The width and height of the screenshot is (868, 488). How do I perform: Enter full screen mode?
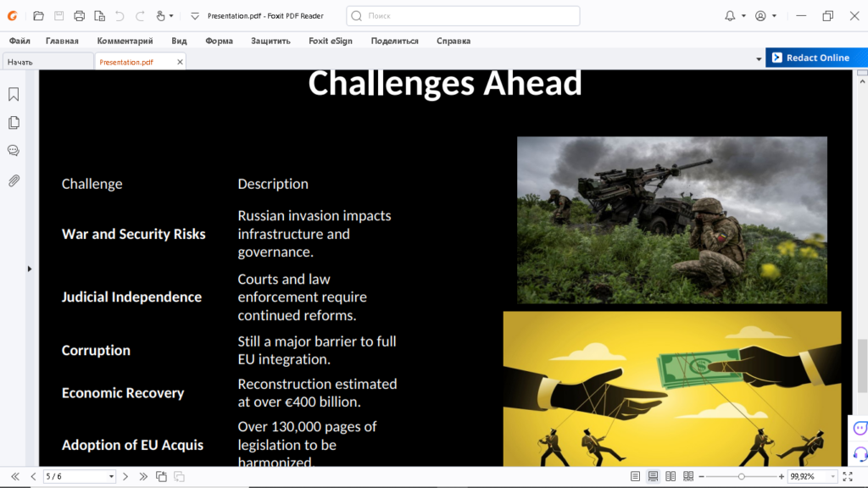click(848, 477)
